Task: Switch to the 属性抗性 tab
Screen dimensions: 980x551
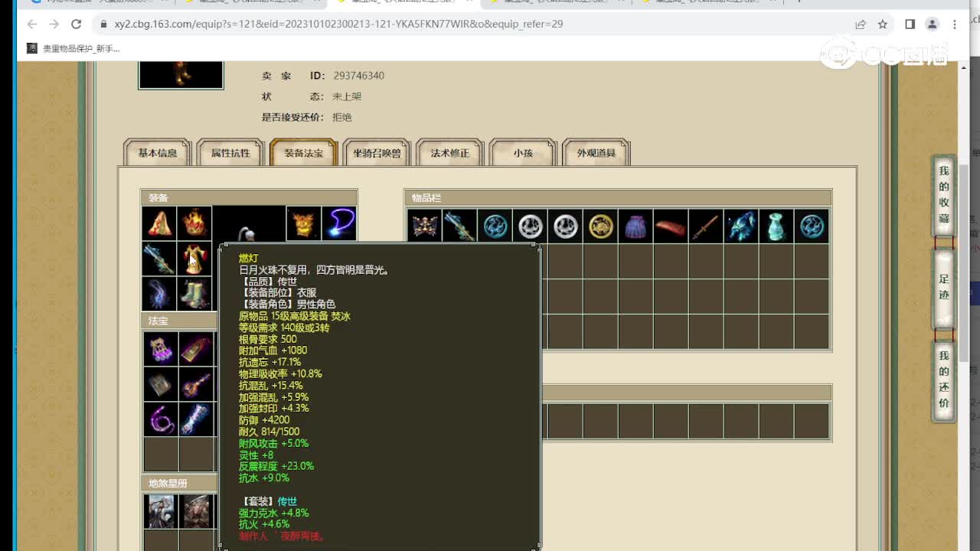Action: click(230, 152)
